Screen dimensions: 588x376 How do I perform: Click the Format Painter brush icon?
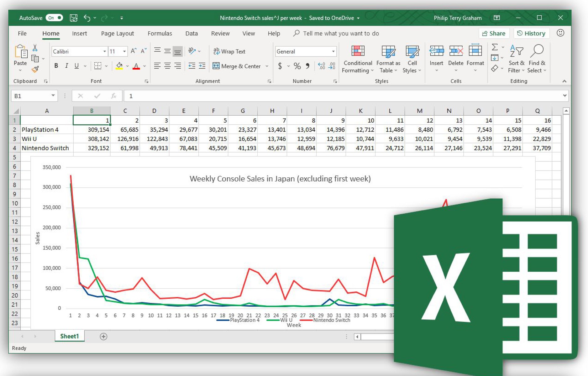pos(35,69)
